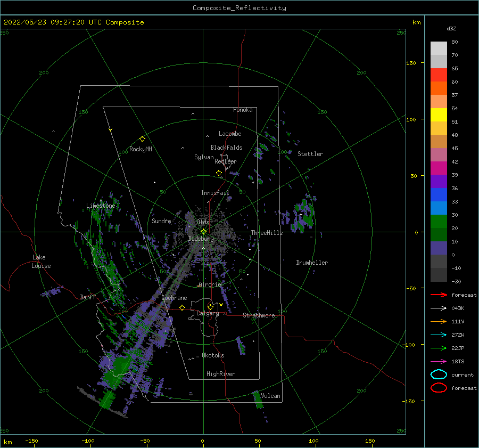Select the magenta 42 dBZ color swatch
Image resolution: width=479 pixels, height=448 pixels.
[x=439, y=168]
